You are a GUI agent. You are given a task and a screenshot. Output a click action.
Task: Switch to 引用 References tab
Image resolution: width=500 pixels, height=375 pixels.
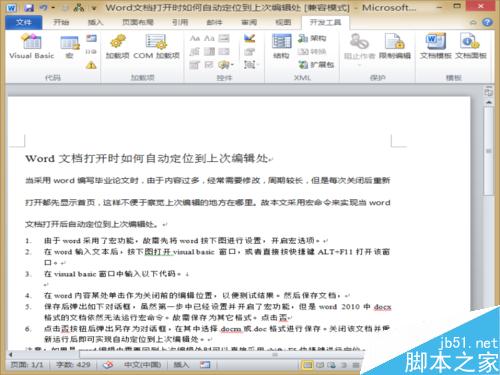180,22
